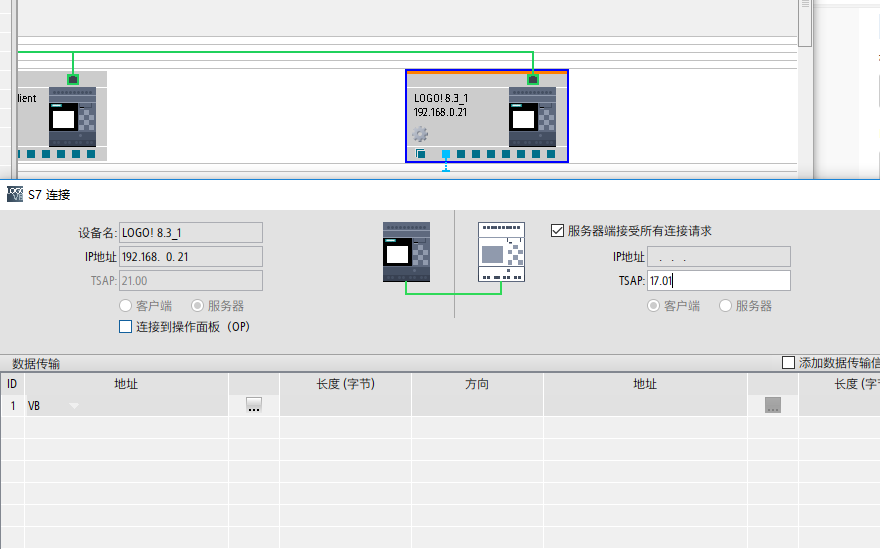The height and width of the screenshot is (549, 880).
Task: Open the local address browse button (…) in row 1
Action: coord(254,405)
